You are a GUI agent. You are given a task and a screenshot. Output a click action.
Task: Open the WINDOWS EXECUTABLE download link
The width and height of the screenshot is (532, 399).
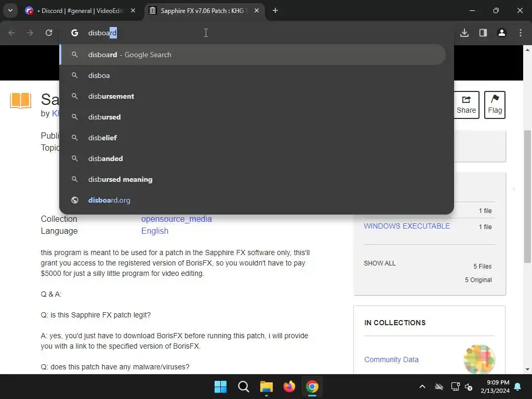coord(407,227)
